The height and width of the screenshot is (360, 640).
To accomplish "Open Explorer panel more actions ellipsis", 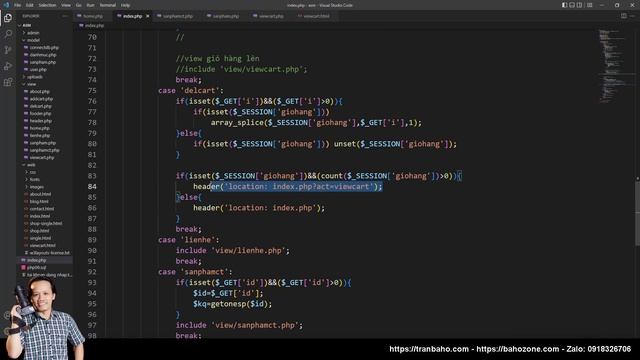I will (x=64, y=16).
